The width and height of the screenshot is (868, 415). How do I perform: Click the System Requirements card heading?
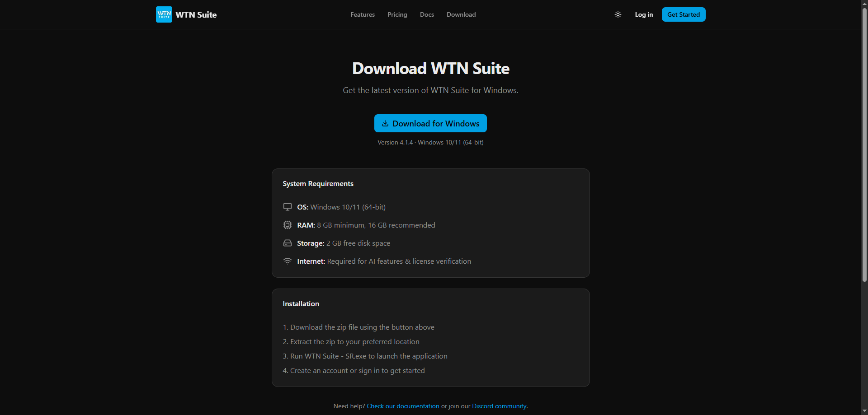[x=317, y=183]
